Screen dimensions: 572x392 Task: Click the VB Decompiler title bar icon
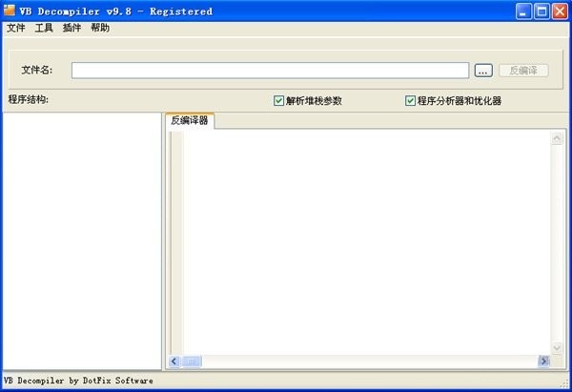[10, 10]
